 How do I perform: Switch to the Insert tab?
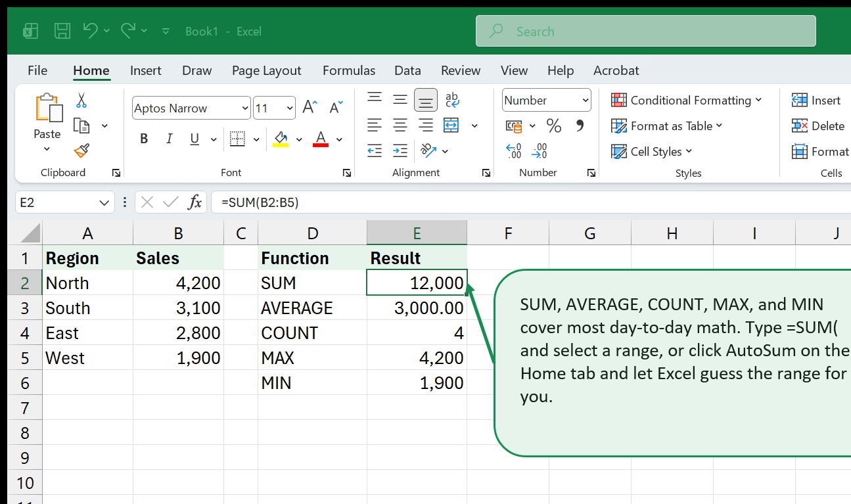[146, 70]
